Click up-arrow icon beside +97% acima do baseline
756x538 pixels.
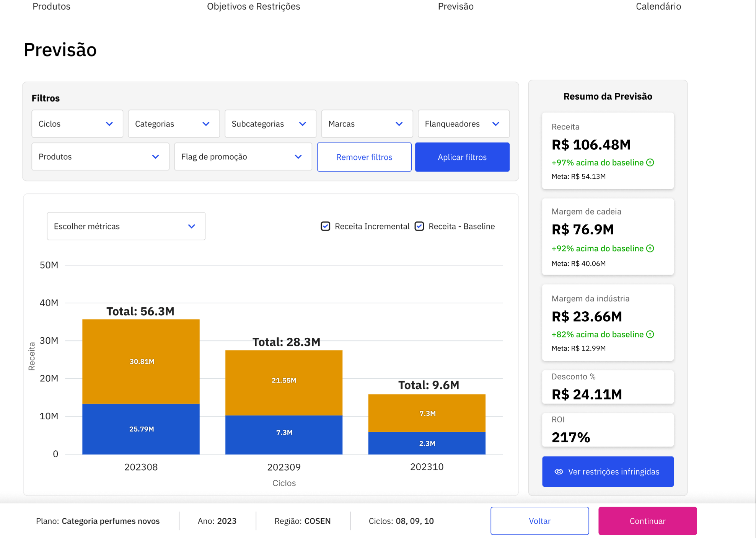[x=650, y=163]
